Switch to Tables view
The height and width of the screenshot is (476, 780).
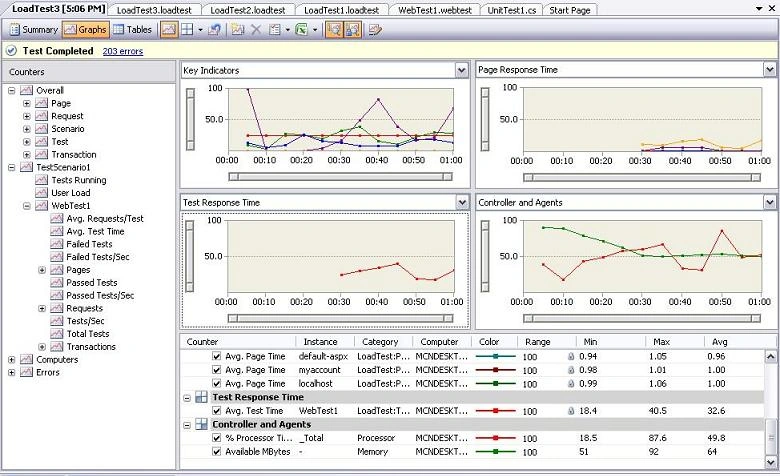(x=132, y=30)
